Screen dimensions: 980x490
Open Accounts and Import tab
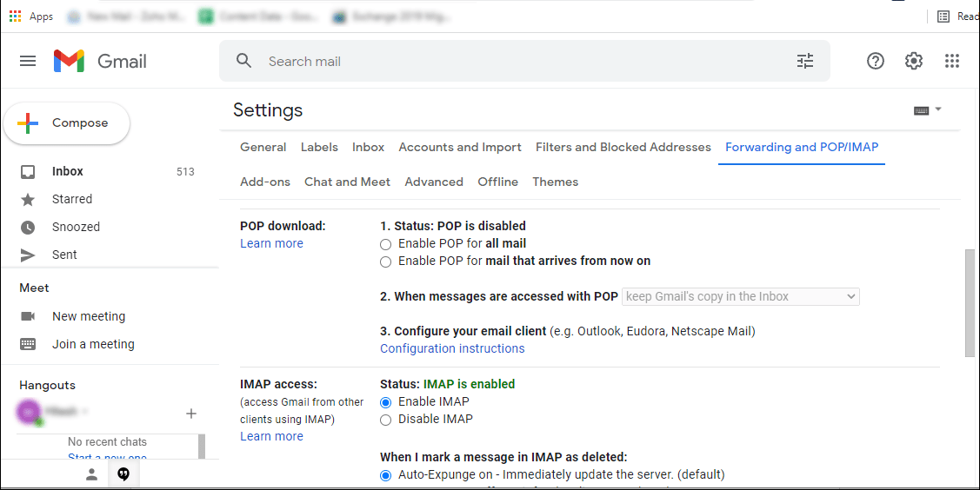460,148
